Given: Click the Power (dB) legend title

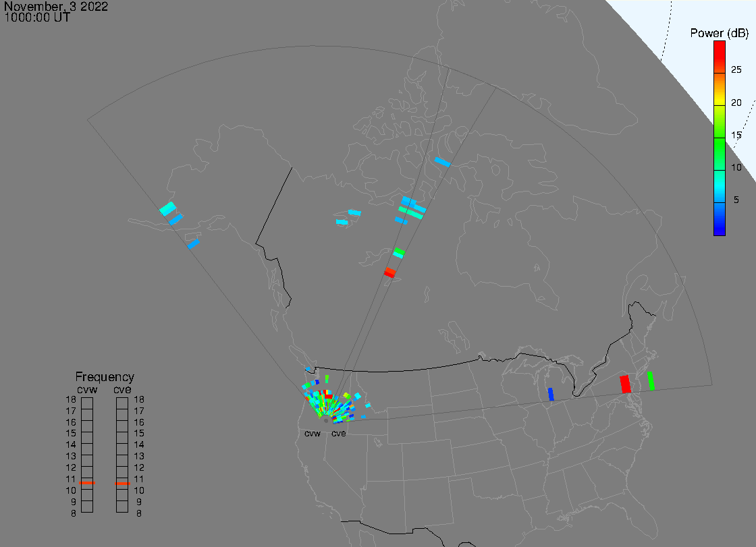Looking at the screenshot, I should [718, 33].
